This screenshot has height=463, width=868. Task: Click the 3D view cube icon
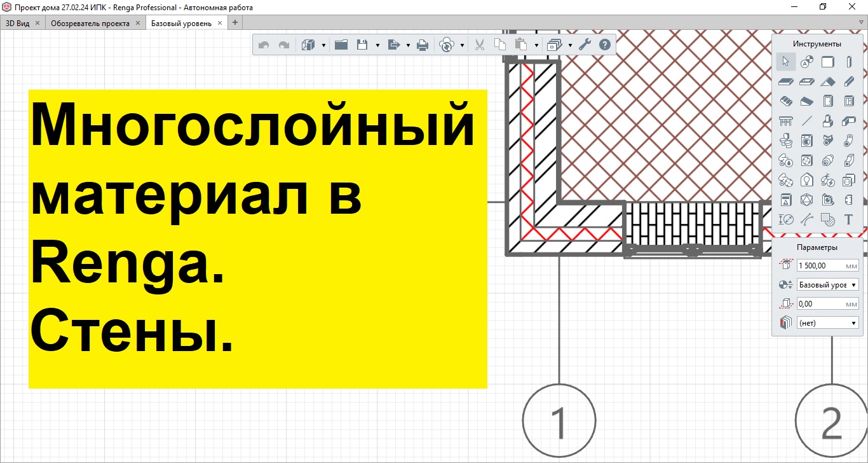pyautogui.click(x=308, y=45)
